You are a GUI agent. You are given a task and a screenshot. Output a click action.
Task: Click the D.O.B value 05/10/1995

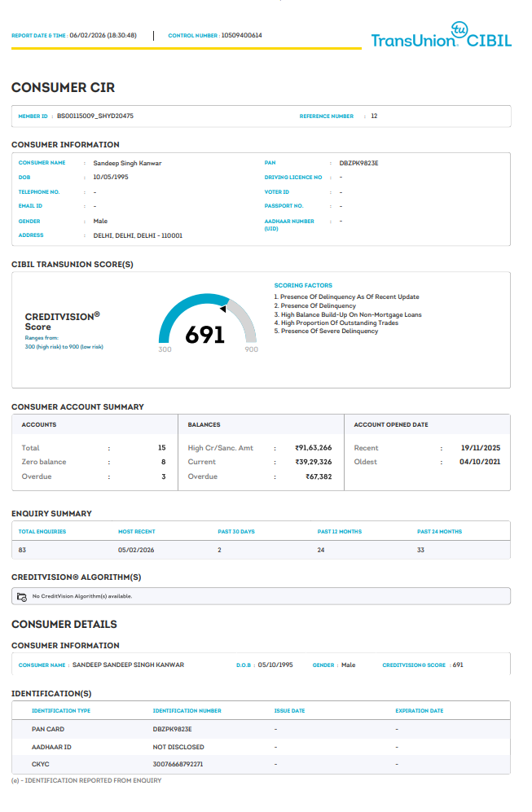(275, 665)
